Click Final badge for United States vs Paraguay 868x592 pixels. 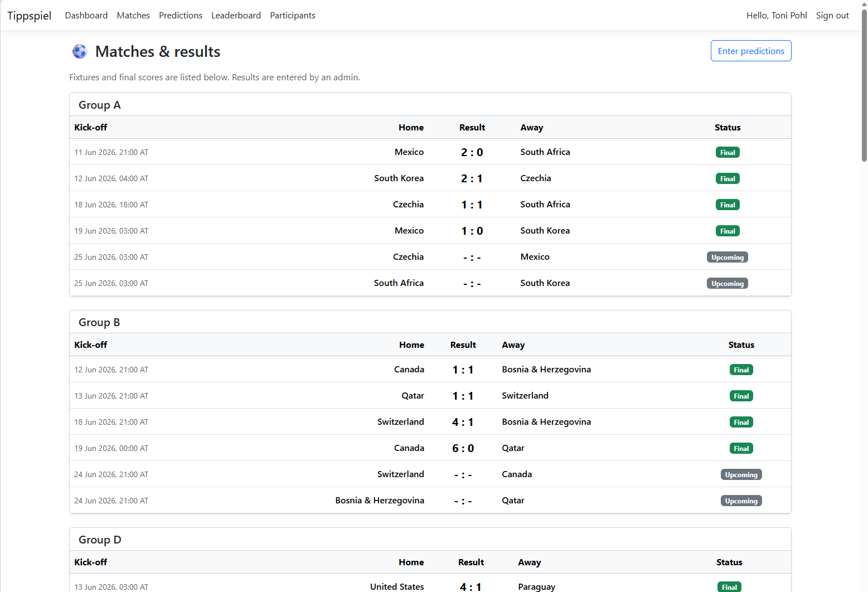click(x=729, y=587)
